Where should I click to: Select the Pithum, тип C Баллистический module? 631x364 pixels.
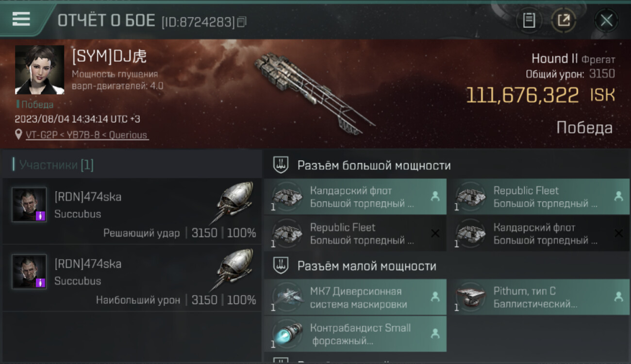(539, 298)
